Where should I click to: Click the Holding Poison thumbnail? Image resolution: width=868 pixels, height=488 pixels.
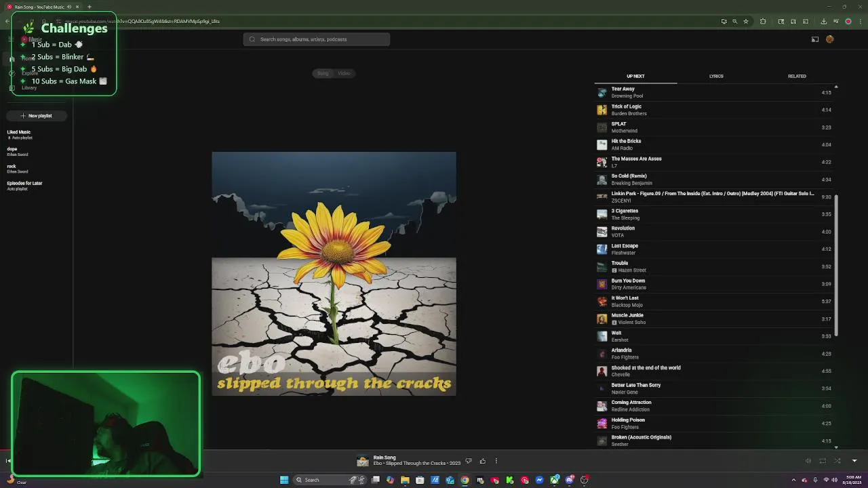pyautogui.click(x=601, y=423)
